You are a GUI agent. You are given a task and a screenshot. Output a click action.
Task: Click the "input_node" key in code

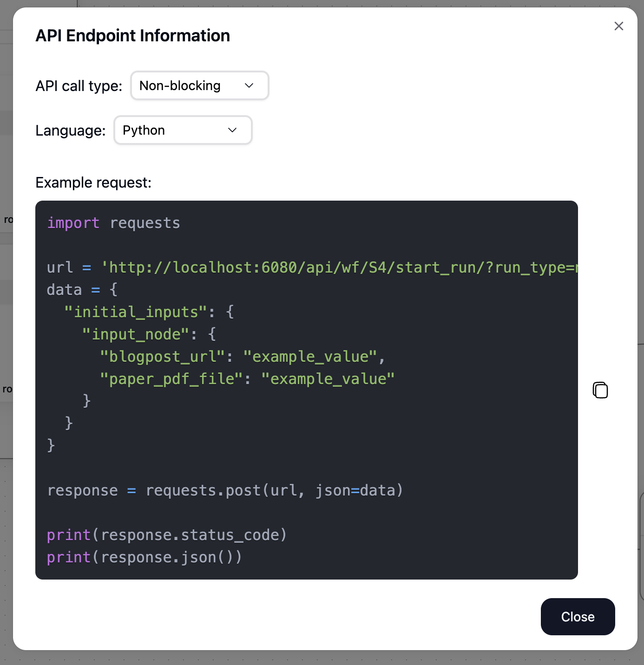click(136, 334)
